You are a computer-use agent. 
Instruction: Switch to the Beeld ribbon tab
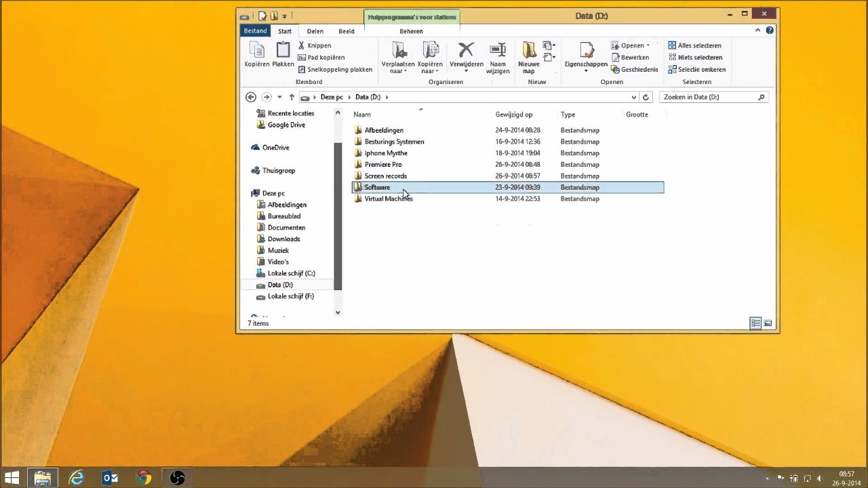(347, 31)
